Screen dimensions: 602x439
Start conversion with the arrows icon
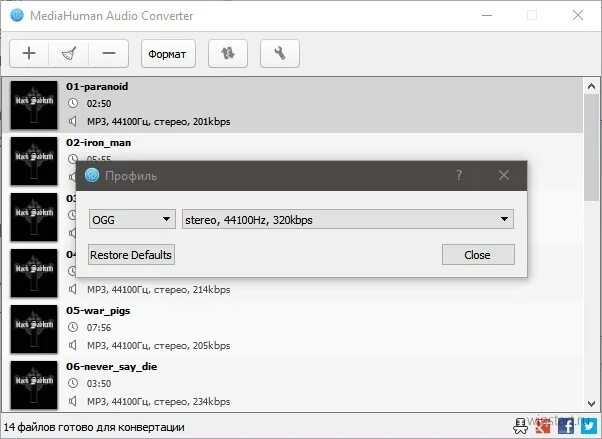[x=228, y=53]
